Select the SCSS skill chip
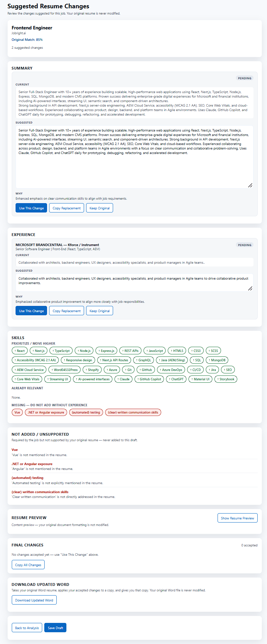Viewport: 267px width, 644px height. [x=213, y=351]
